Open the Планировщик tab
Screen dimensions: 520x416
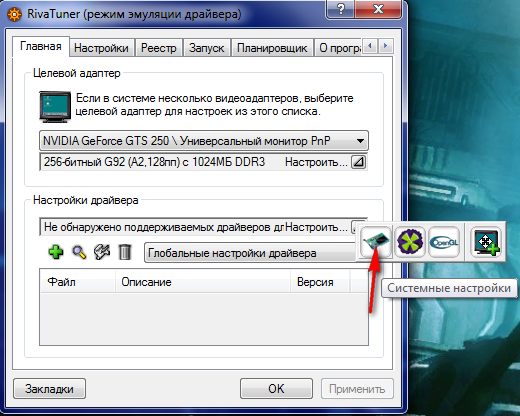point(272,48)
